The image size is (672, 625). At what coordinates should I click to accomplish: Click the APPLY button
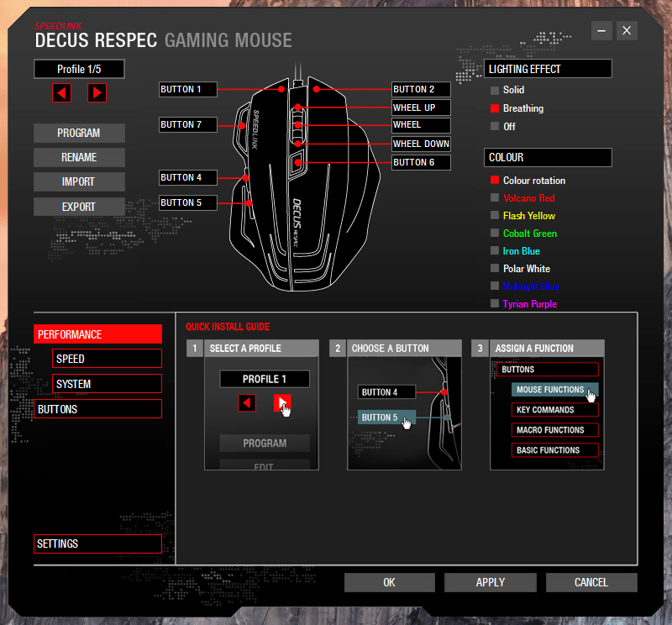491,582
